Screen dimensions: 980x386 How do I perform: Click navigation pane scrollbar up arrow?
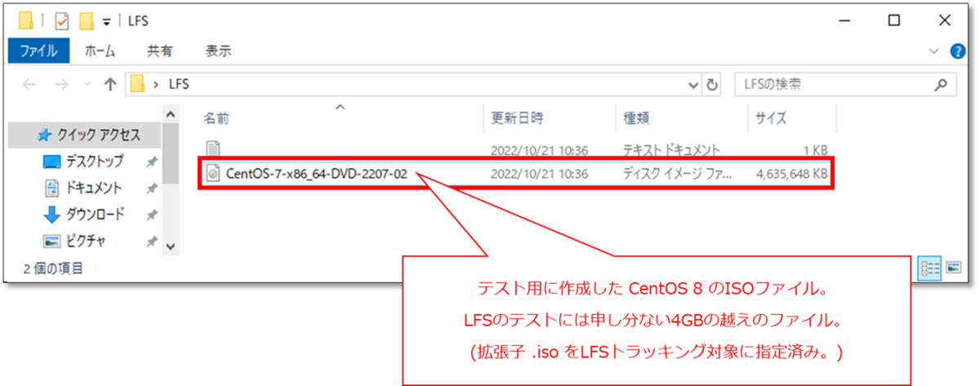(x=170, y=113)
